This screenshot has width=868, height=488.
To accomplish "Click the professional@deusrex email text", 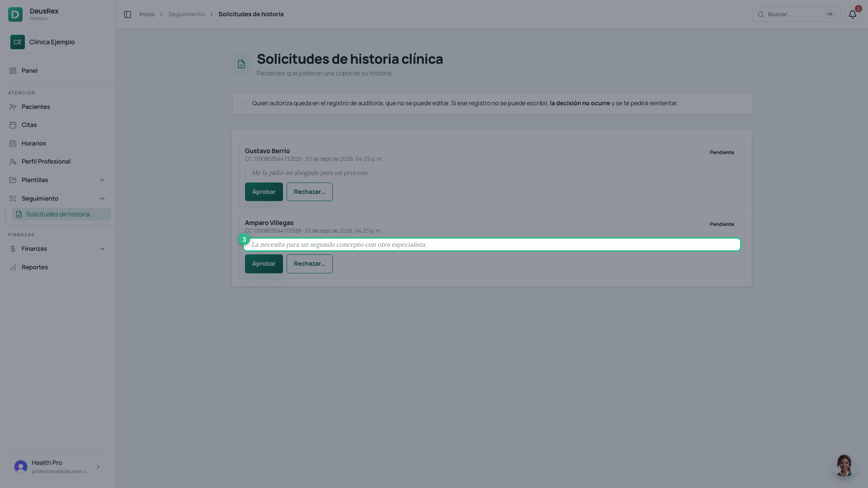I will (60, 472).
